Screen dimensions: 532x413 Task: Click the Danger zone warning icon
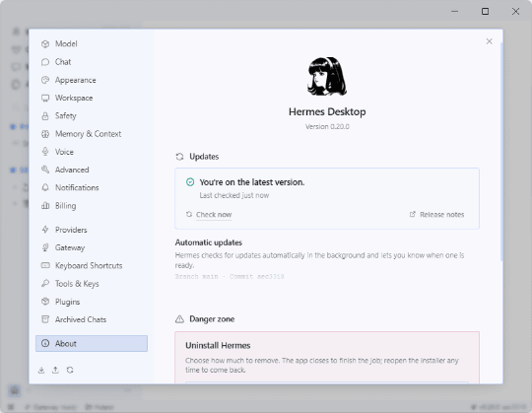click(179, 319)
